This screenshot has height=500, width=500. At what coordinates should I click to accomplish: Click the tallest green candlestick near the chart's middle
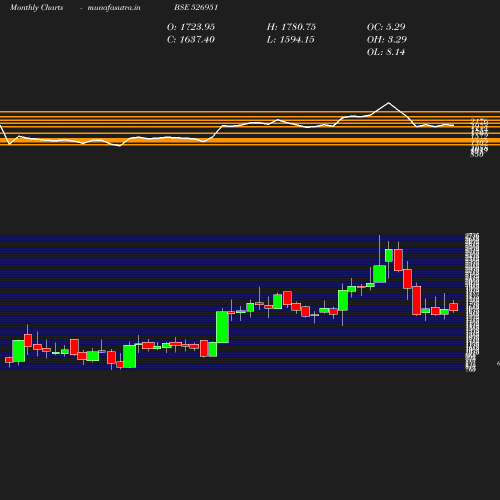coord(222,327)
